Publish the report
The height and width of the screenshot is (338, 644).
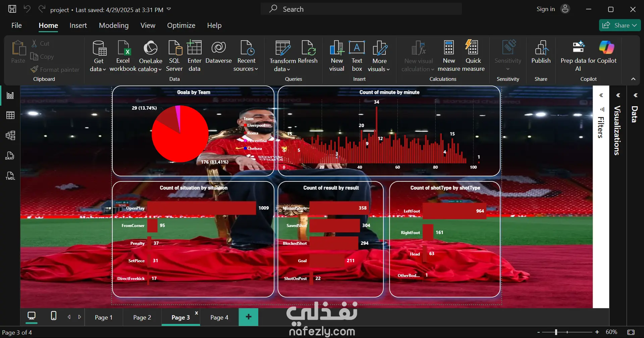541,52
